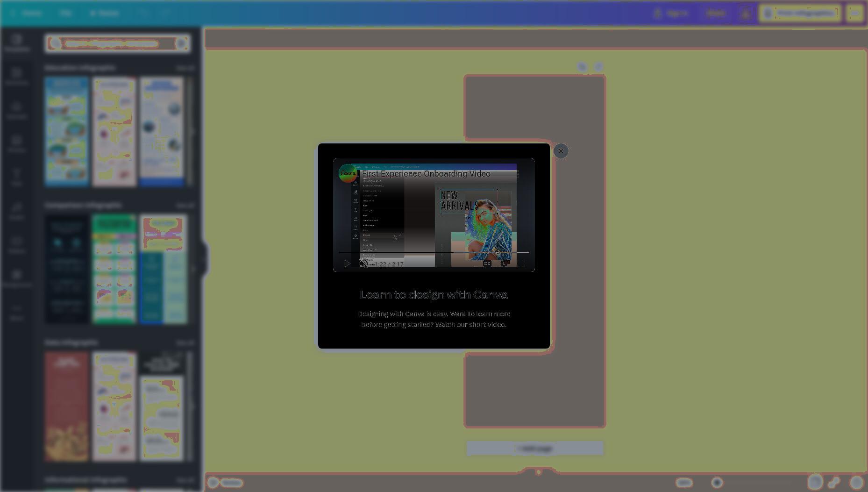Open the Notes panel
The image size is (868, 492).
click(x=226, y=483)
